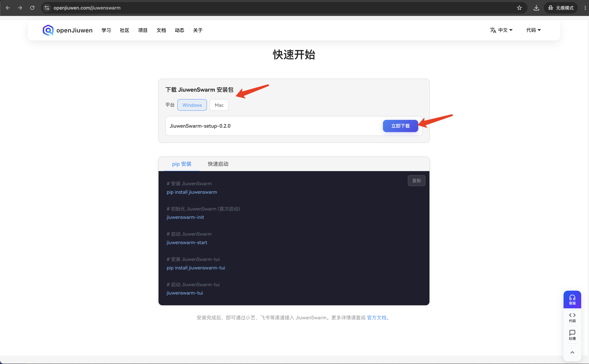Image resolution: width=589 pixels, height=364 pixels.
Task: Open the browser three-dot menu
Action: (585, 8)
